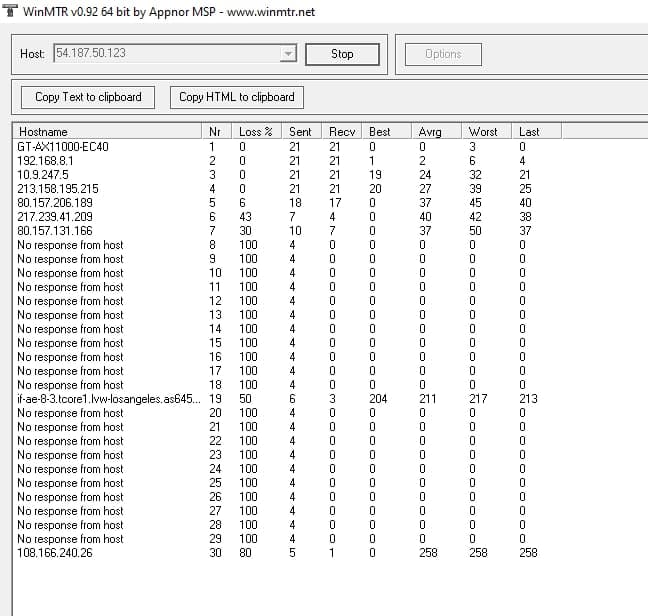
Task: Click the Worst column header
Action: click(486, 131)
